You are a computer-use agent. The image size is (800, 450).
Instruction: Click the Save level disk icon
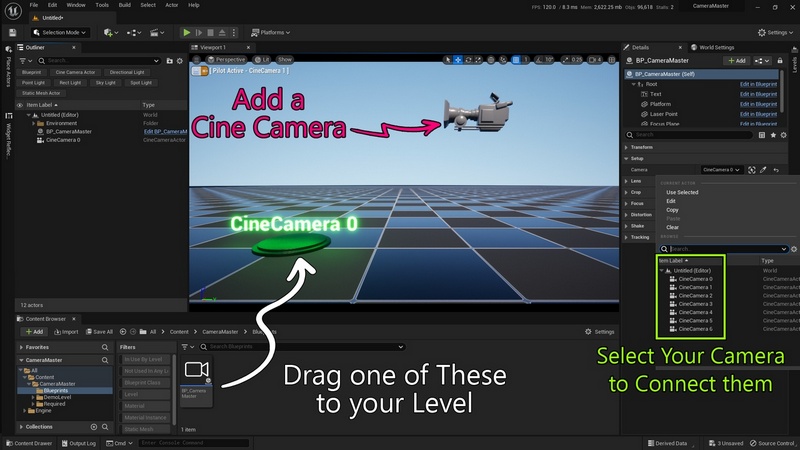11,32
